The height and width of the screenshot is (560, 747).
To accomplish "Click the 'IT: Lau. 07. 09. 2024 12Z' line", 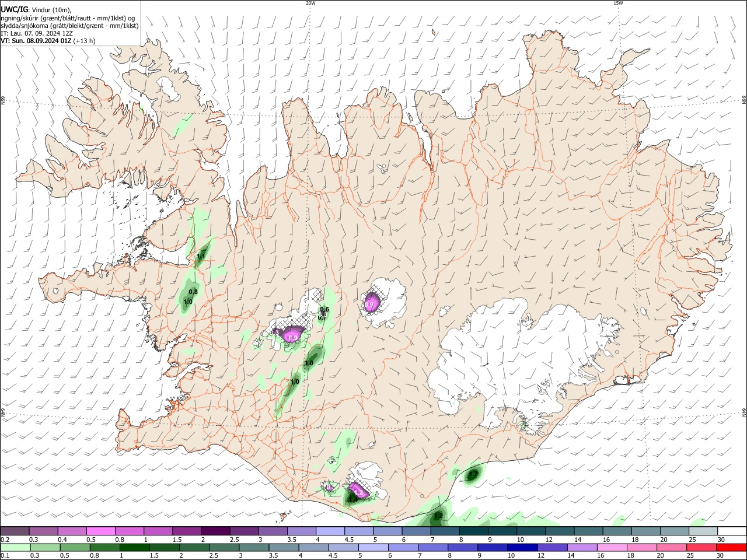I will click(x=37, y=33).
